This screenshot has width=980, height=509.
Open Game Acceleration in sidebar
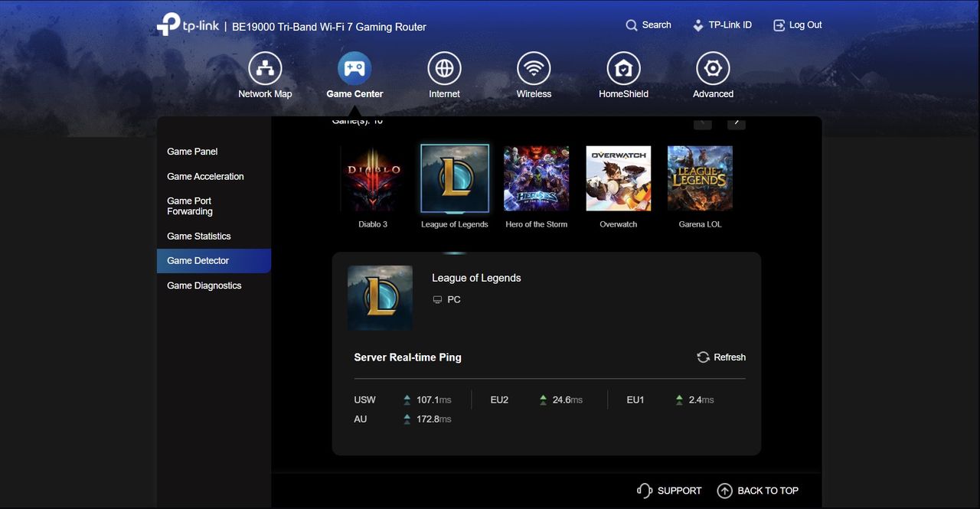(x=205, y=176)
